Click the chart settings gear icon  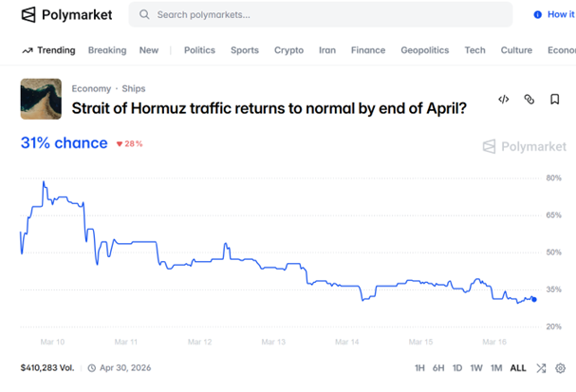click(560, 368)
